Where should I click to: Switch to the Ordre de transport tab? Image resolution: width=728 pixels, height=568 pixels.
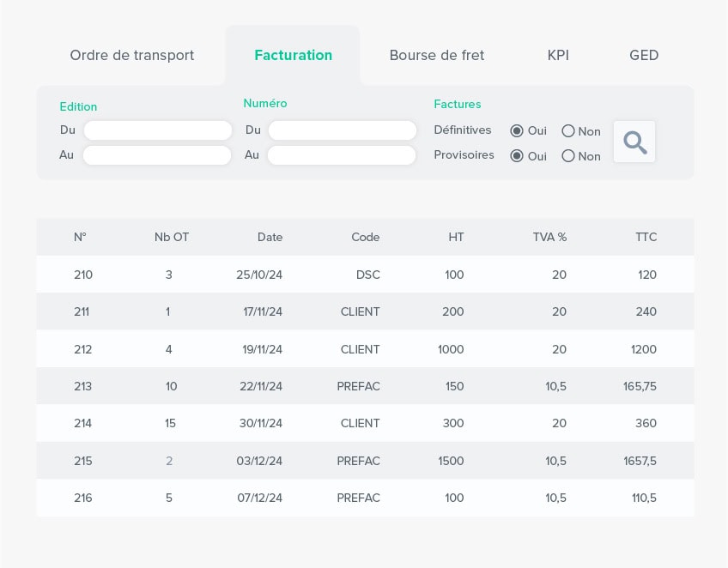point(131,55)
